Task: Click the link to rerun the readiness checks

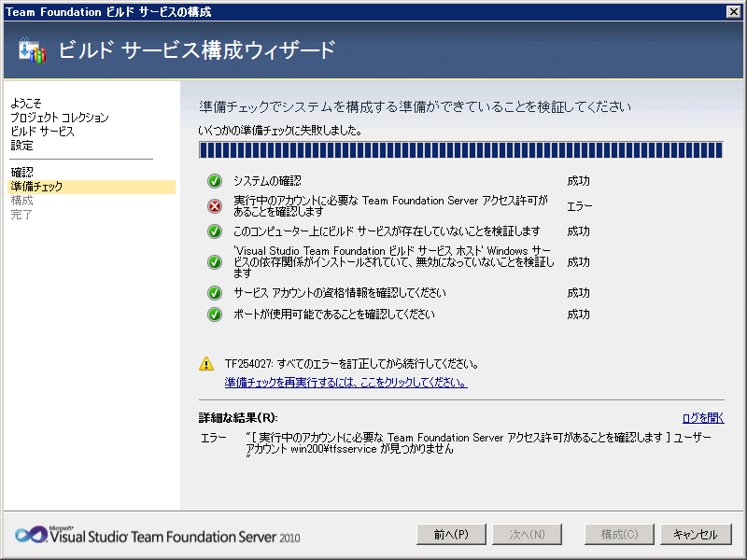Action: click(x=345, y=383)
